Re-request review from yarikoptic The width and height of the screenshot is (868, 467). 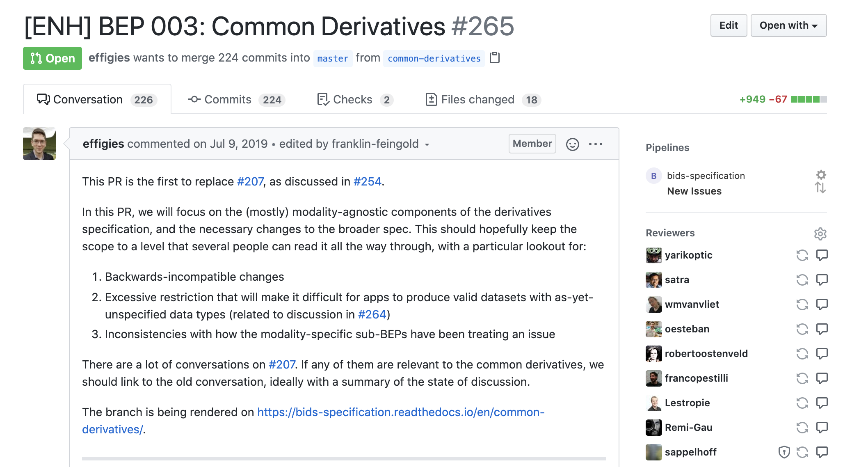(x=802, y=255)
